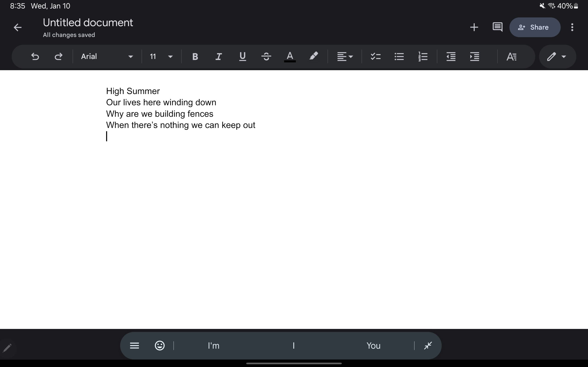The image size is (588, 367).
Task: Open the comments panel
Action: point(498,27)
